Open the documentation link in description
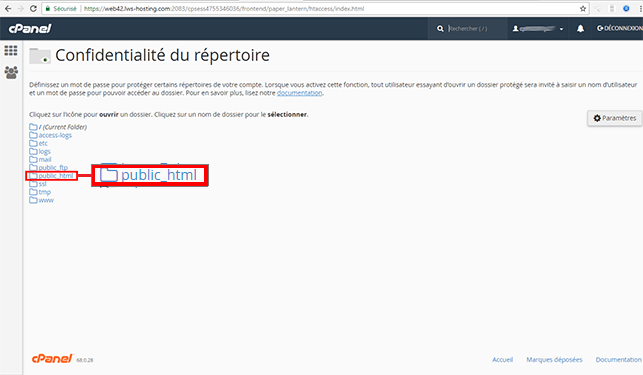The image size is (643, 375). (299, 93)
